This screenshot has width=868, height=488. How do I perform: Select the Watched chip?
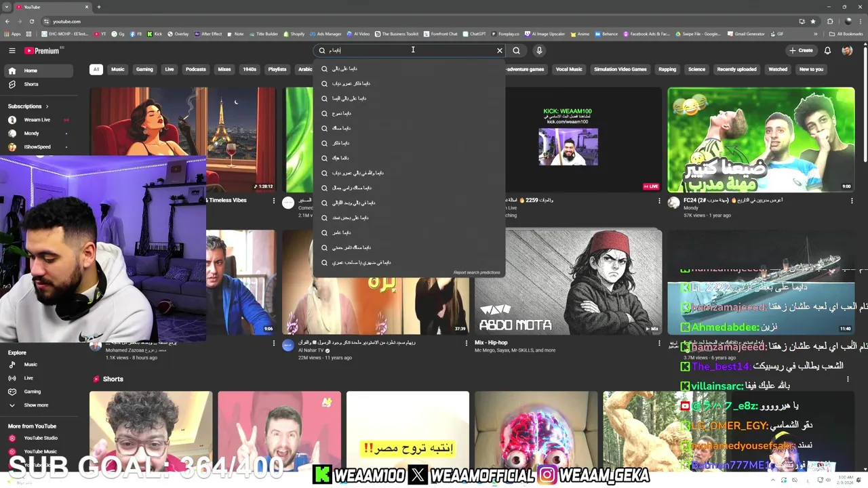[778, 69]
